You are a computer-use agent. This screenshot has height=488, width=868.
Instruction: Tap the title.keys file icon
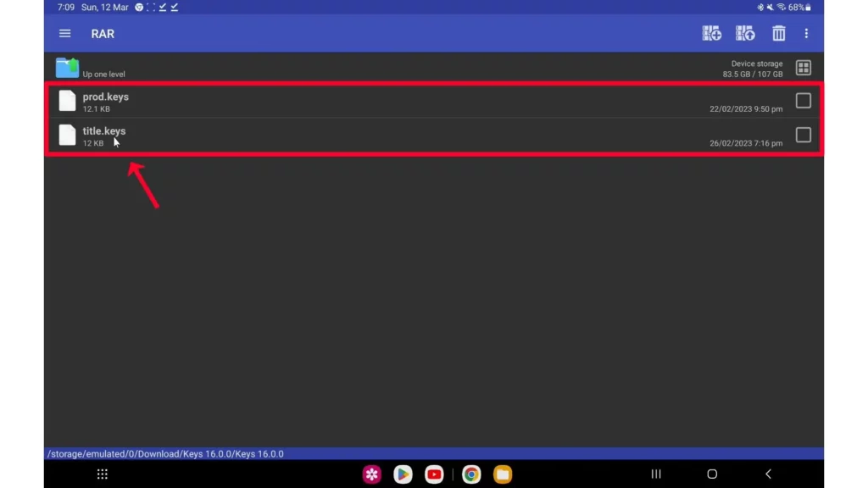pos(67,135)
